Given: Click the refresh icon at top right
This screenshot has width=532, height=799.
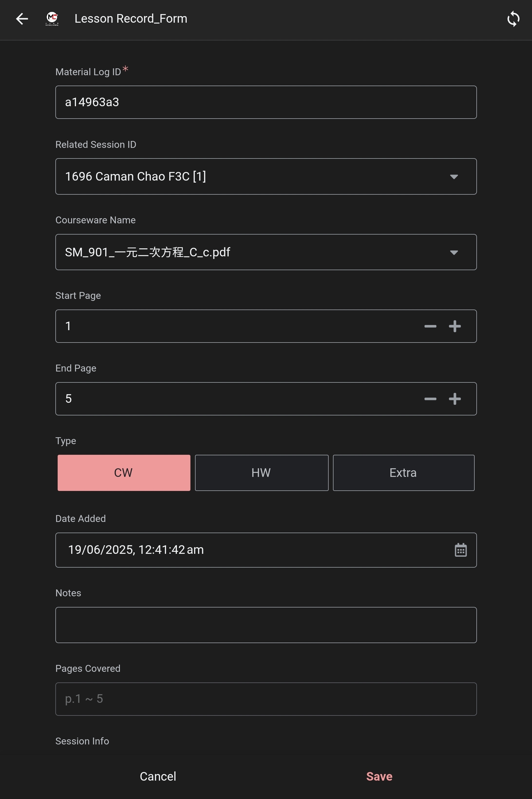Looking at the screenshot, I should [x=513, y=19].
